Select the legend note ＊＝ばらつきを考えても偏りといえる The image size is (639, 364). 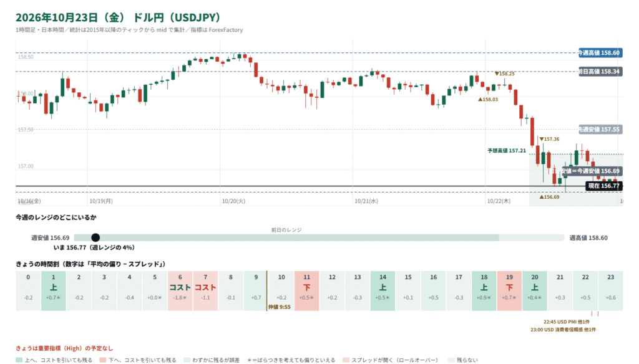click(291, 360)
